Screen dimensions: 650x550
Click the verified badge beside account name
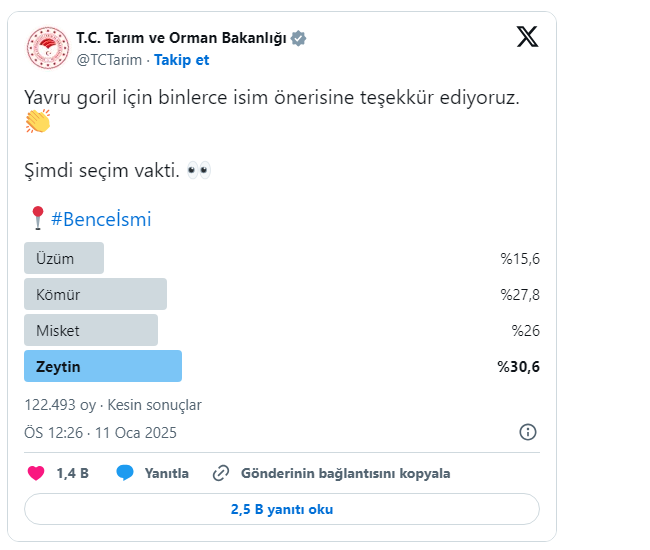click(x=299, y=38)
